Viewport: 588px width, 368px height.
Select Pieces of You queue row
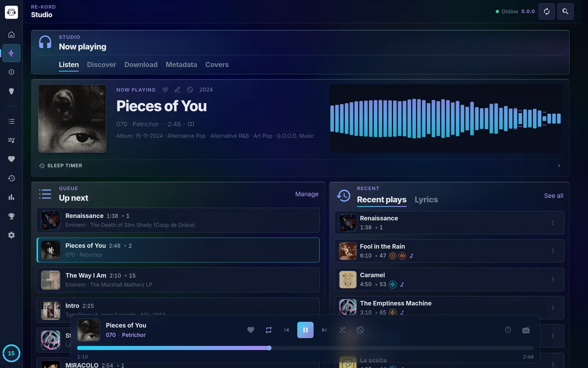tap(178, 250)
